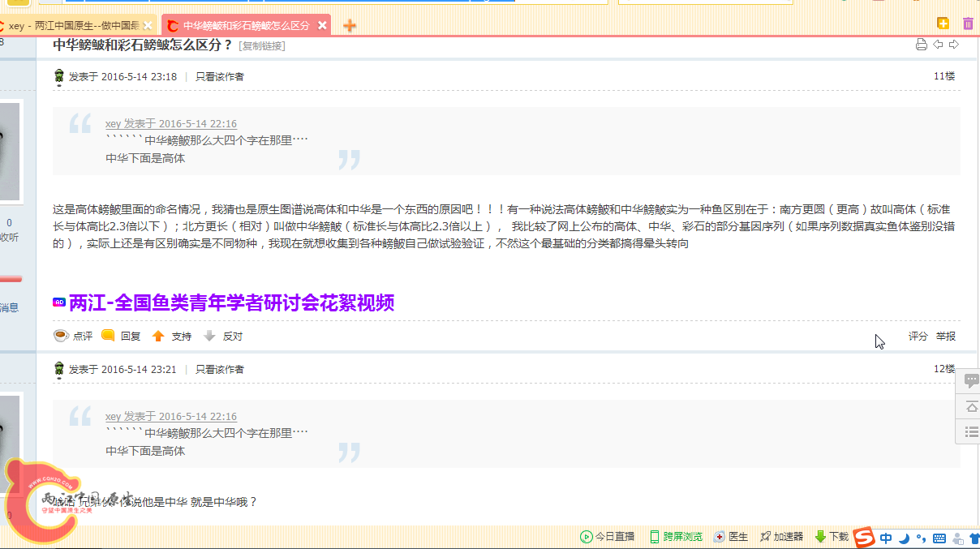
Task: Click 消息 in the left user panel
Action: (9, 307)
